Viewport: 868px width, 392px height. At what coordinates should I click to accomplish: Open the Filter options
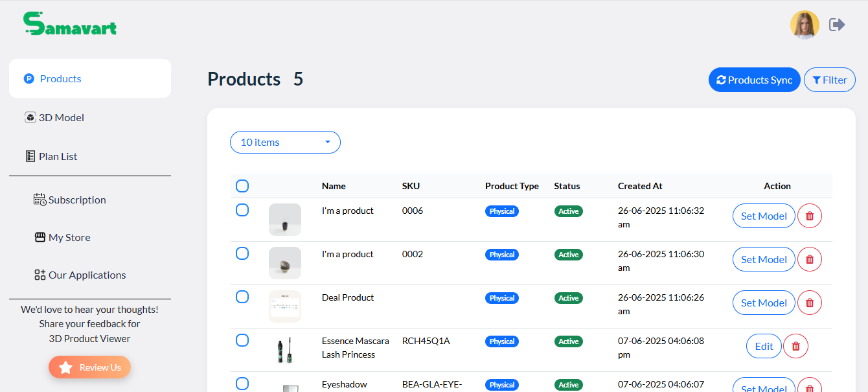(830, 80)
